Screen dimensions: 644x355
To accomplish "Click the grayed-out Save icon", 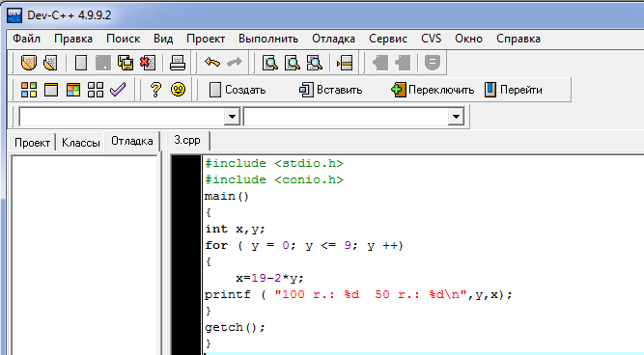I will [102, 63].
